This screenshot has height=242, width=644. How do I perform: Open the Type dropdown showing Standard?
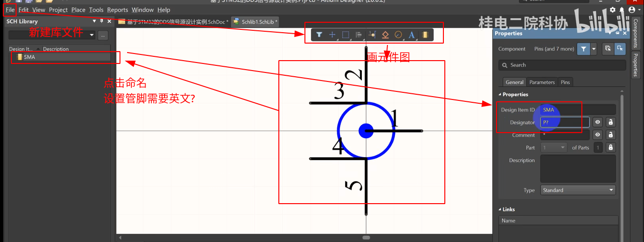[578, 190]
